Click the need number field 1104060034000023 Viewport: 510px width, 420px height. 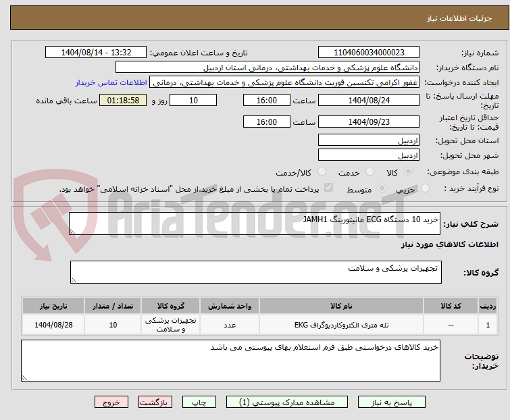[x=369, y=53]
